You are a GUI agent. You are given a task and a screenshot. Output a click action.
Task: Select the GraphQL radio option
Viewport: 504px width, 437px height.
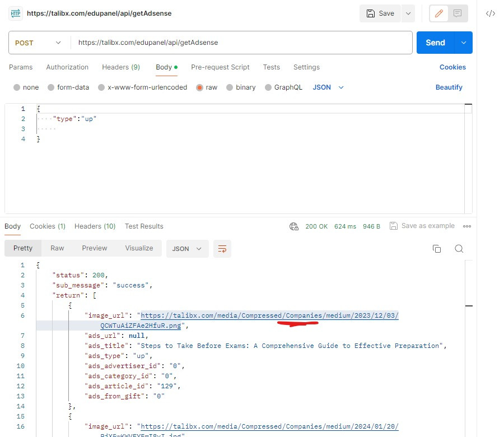pyautogui.click(x=268, y=87)
